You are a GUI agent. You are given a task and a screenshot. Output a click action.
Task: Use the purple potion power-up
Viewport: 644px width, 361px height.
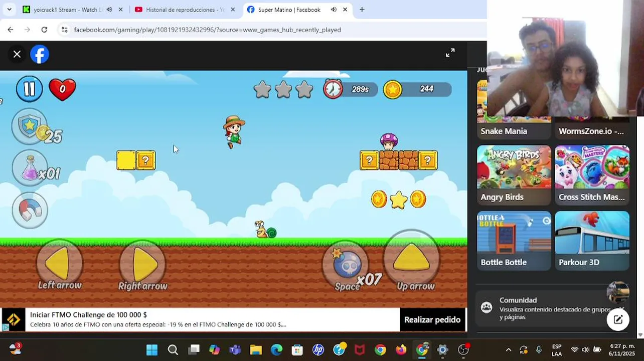[30, 168]
